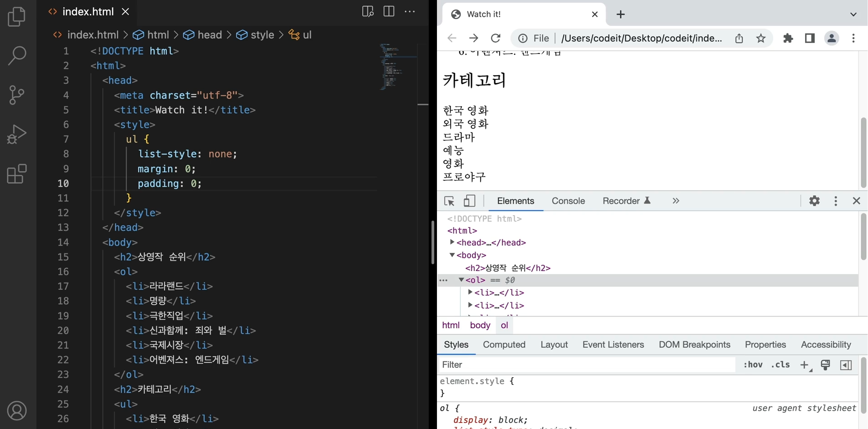The width and height of the screenshot is (868, 429).
Task: Select the h2 상영작 순위 DOM node
Action: 508,268
